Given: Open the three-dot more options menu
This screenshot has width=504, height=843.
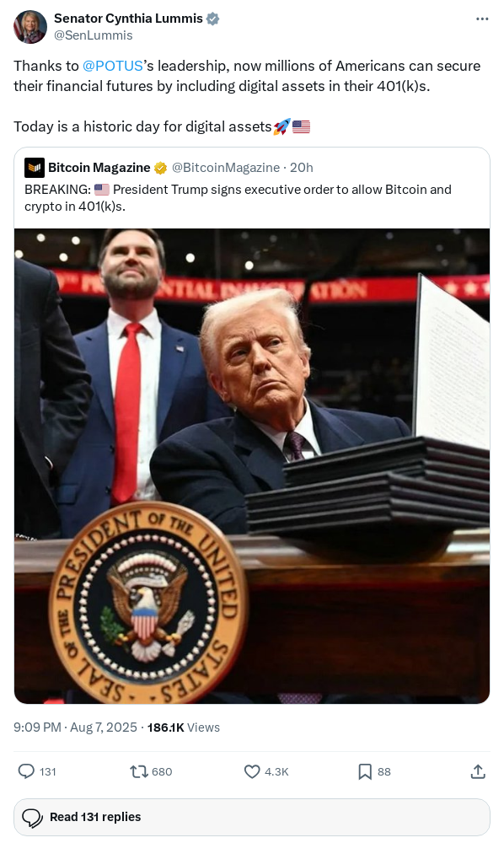Looking at the screenshot, I should pyautogui.click(x=482, y=19).
